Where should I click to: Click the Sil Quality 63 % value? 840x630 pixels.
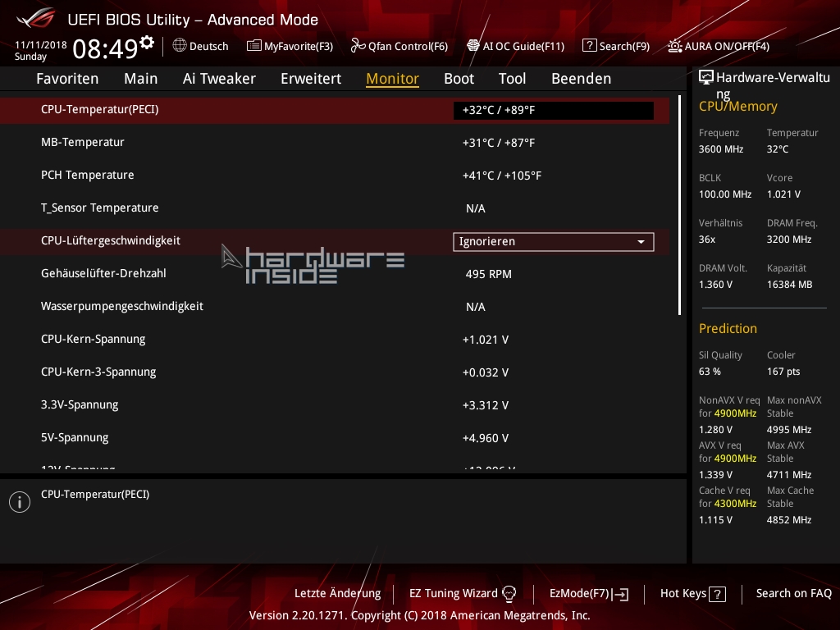710,372
